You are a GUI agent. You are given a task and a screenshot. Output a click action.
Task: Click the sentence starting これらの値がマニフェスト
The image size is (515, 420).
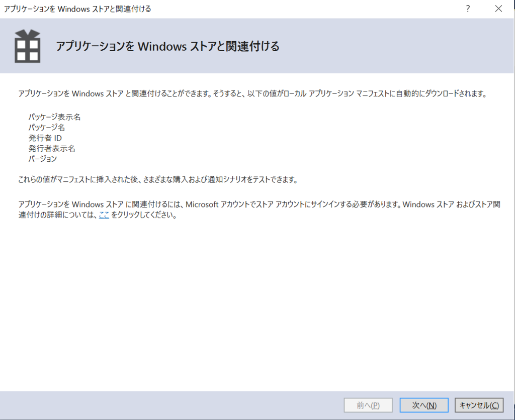tap(158, 180)
